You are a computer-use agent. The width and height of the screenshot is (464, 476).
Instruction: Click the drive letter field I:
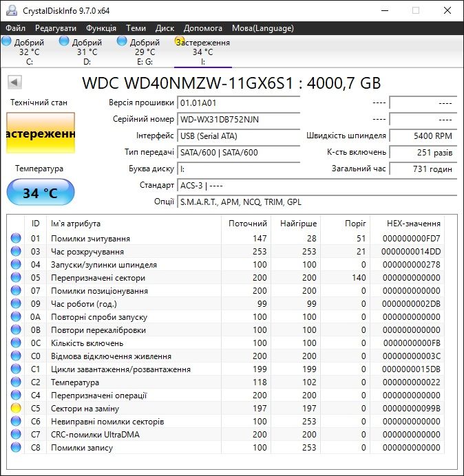[x=238, y=169]
